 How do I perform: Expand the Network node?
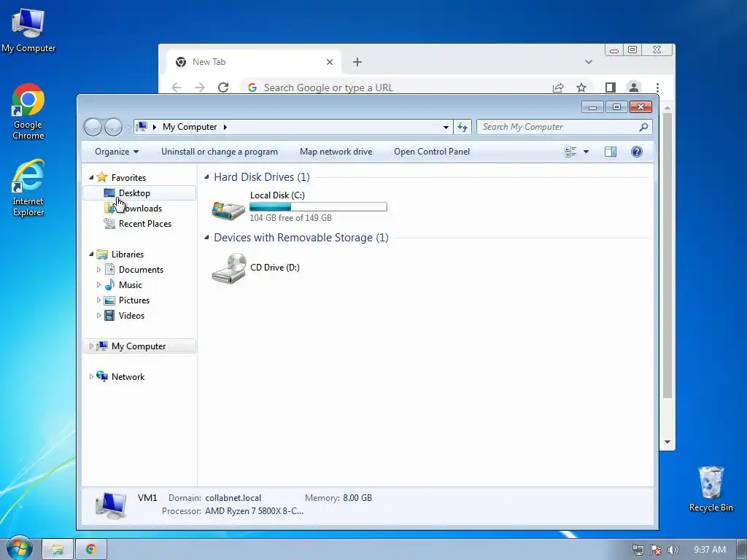(x=91, y=377)
